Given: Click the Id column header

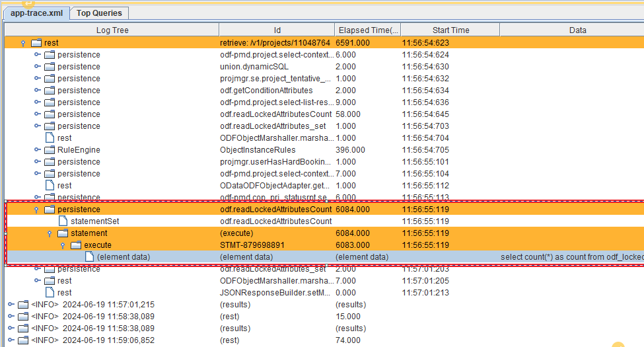Looking at the screenshot, I should pyautogui.click(x=277, y=30).
